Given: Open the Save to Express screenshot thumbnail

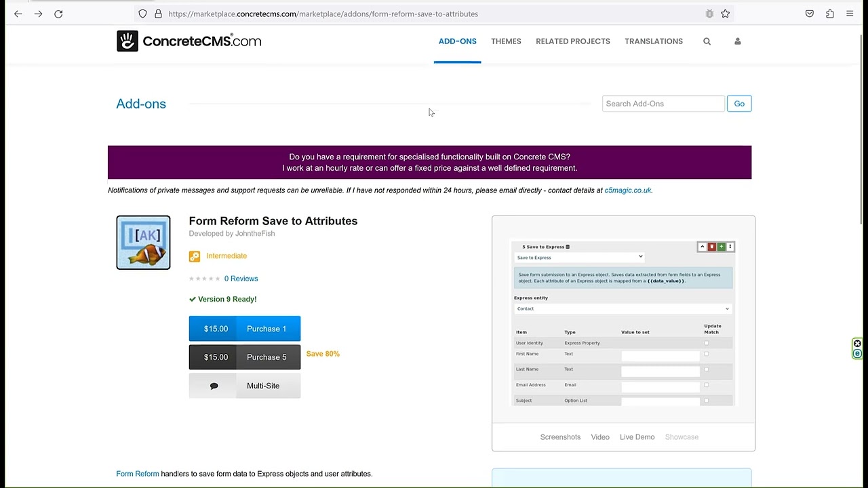Looking at the screenshot, I should pyautogui.click(x=623, y=323).
